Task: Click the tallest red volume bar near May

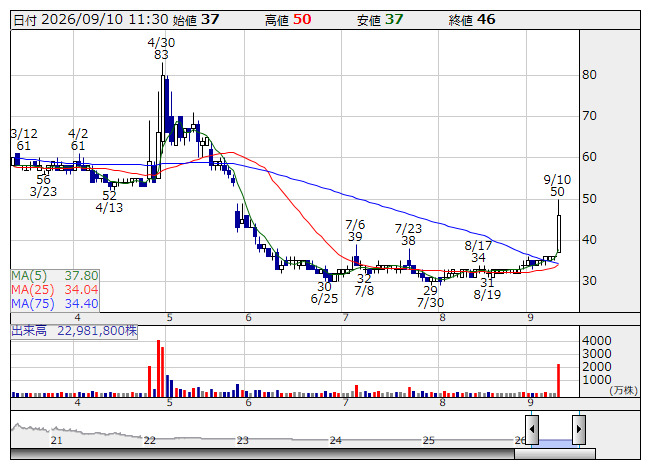Action: [x=158, y=368]
